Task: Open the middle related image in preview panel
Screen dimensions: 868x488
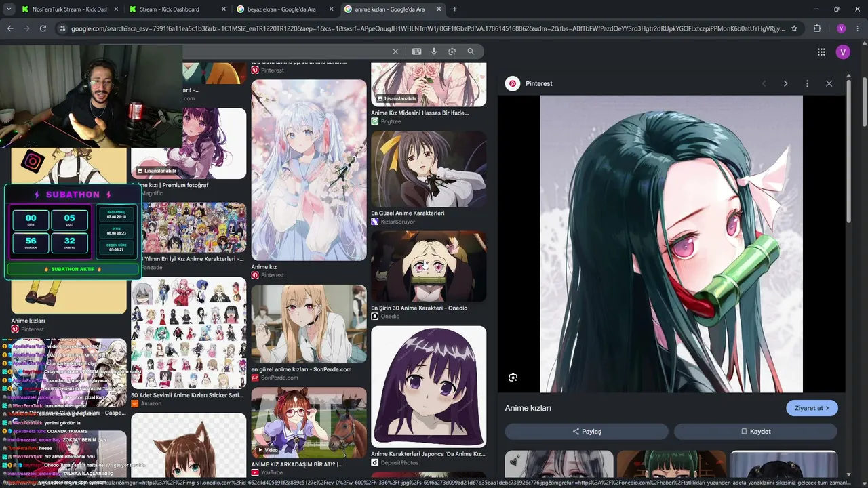Action: 671,464
